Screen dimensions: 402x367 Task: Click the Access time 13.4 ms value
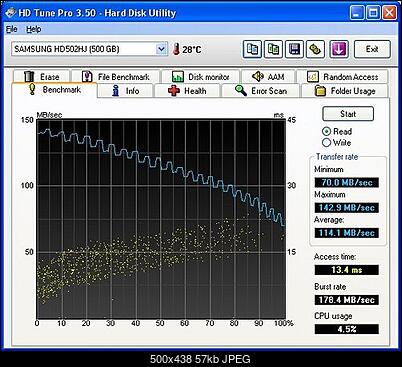347,270
